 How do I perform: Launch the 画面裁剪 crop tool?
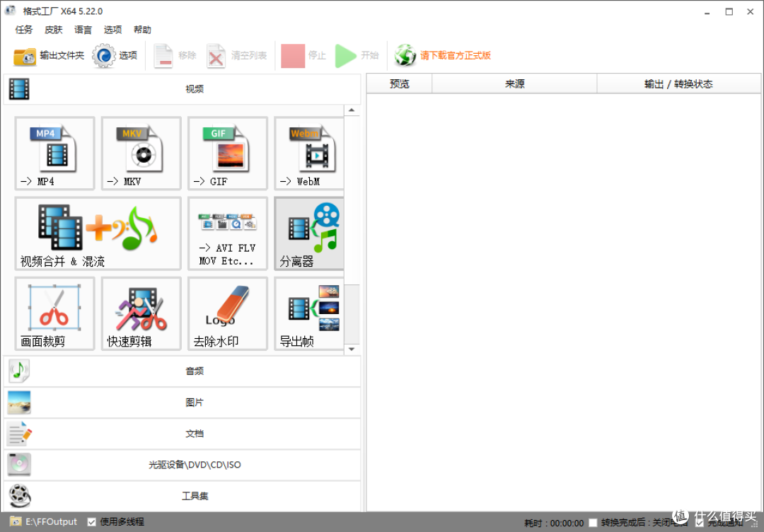tap(54, 313)
